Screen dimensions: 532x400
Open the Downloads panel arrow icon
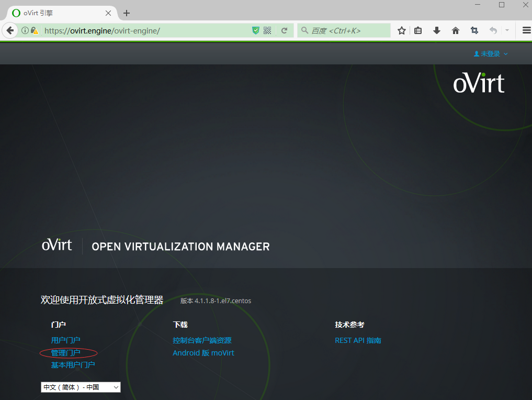click(437, 30)
